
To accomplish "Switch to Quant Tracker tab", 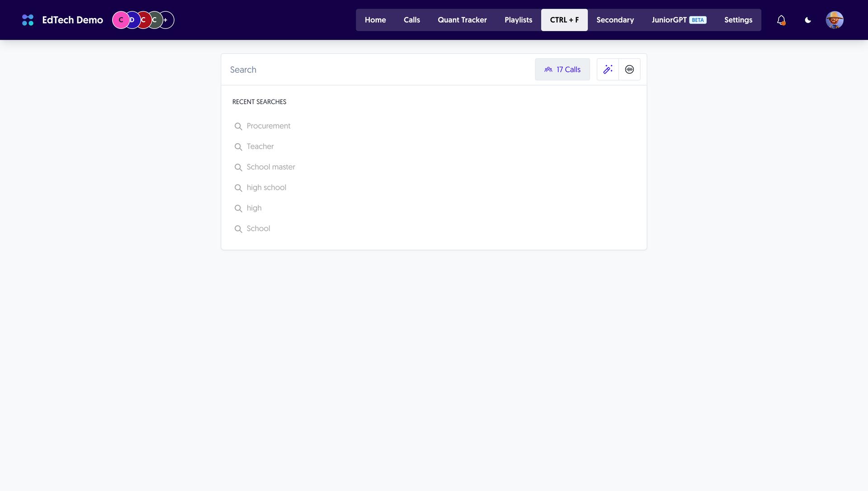I will click(x=462, y=20).
